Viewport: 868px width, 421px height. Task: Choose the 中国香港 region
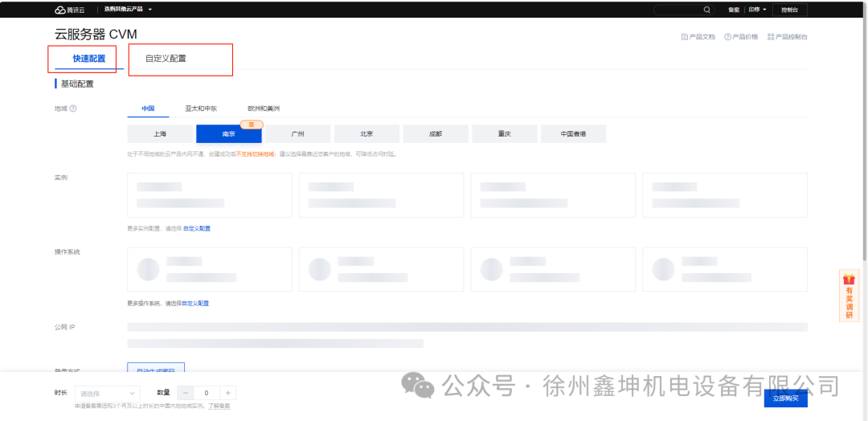(x=574, y=134)
